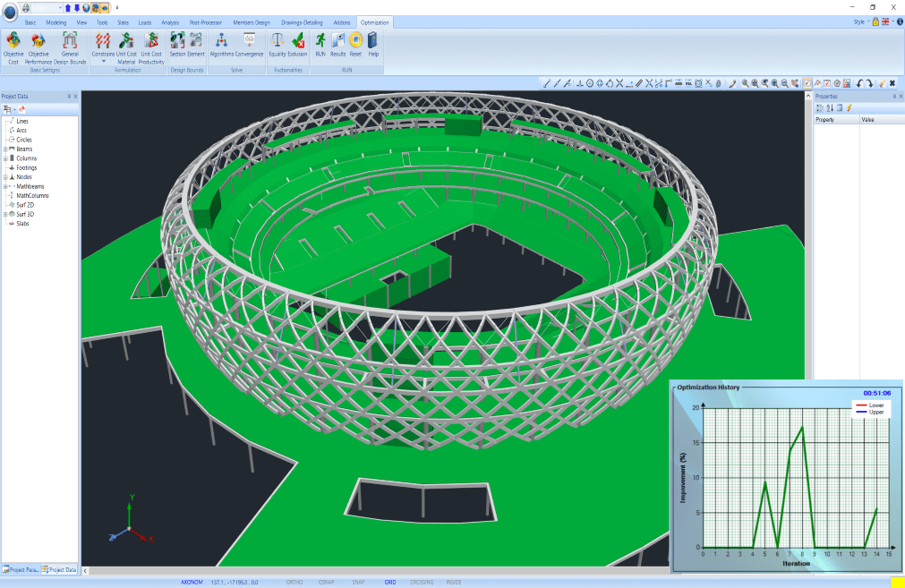
Task: Open Objective Performance settings
Action: 38,48
